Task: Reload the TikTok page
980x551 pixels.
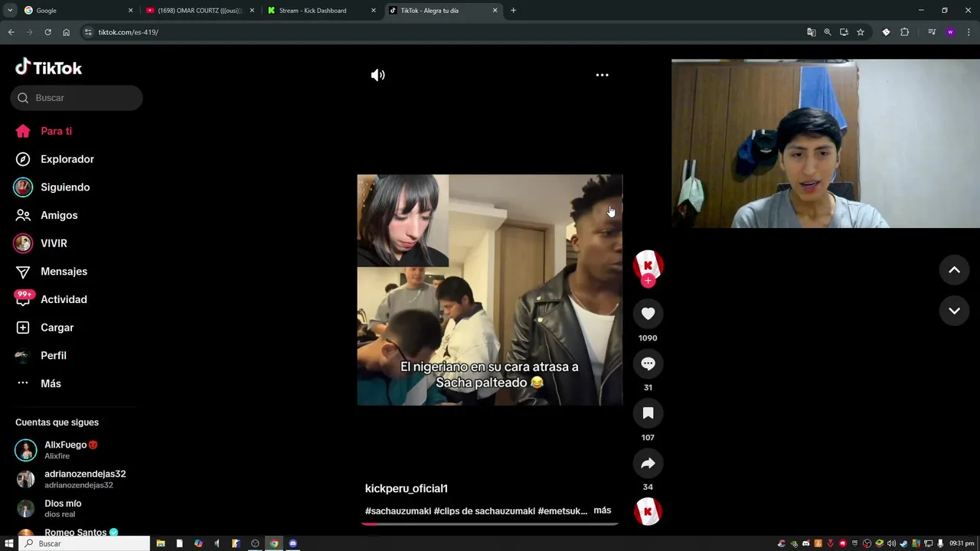Action: tap(47, 32)
